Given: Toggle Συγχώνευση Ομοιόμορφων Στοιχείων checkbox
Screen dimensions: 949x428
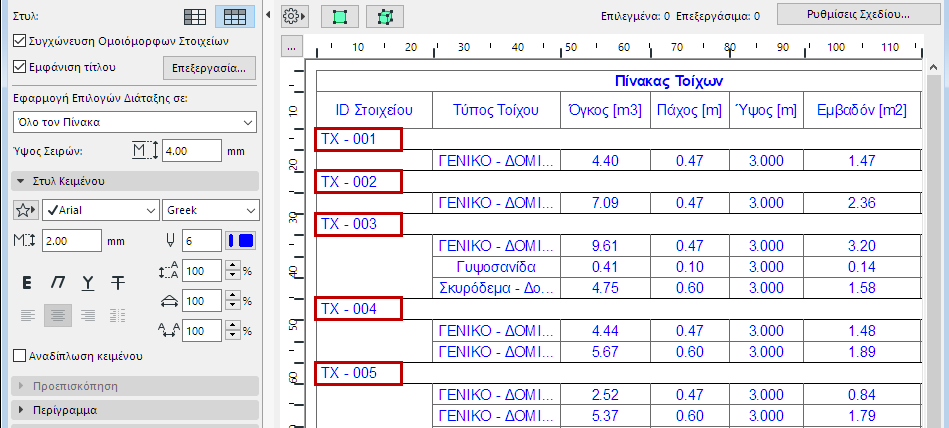Looking at the screenshot, I should [x=19, y=41].
